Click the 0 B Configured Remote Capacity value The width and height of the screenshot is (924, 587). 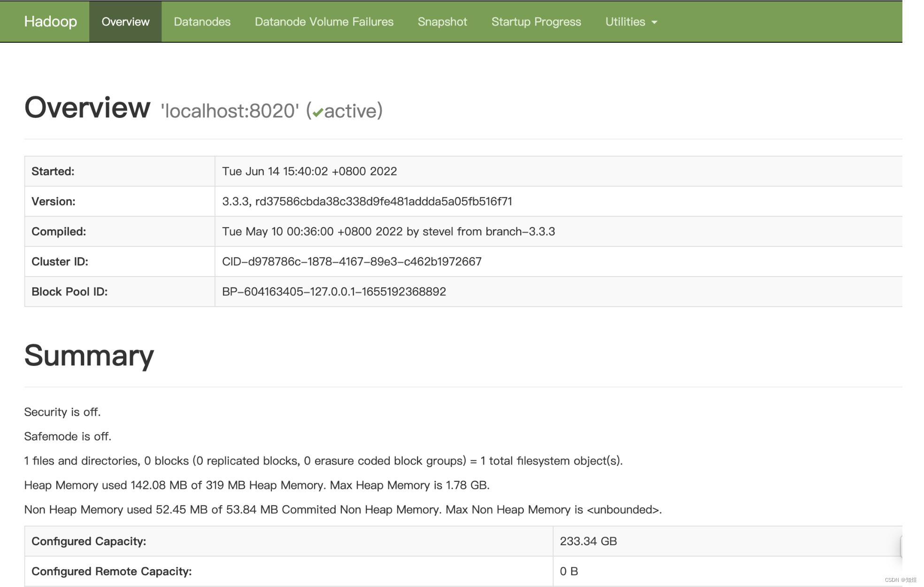(569, 571)
